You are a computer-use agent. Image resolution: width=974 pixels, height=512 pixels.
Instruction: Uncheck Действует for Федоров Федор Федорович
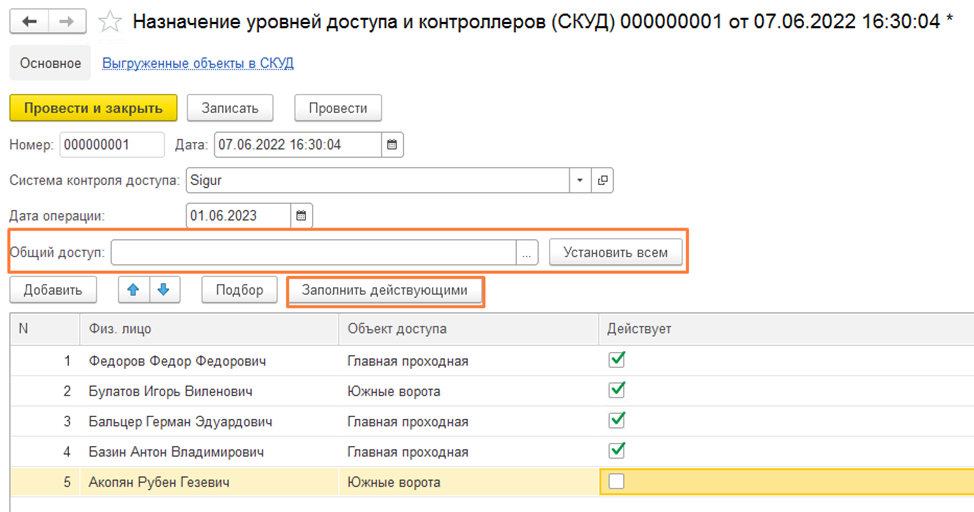617,361
